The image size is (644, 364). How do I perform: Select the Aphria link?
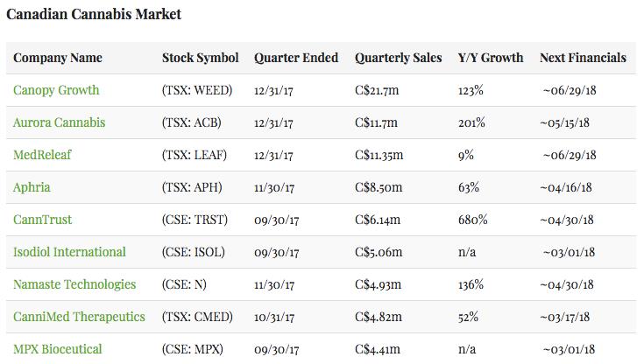click(x=32, y=187)
